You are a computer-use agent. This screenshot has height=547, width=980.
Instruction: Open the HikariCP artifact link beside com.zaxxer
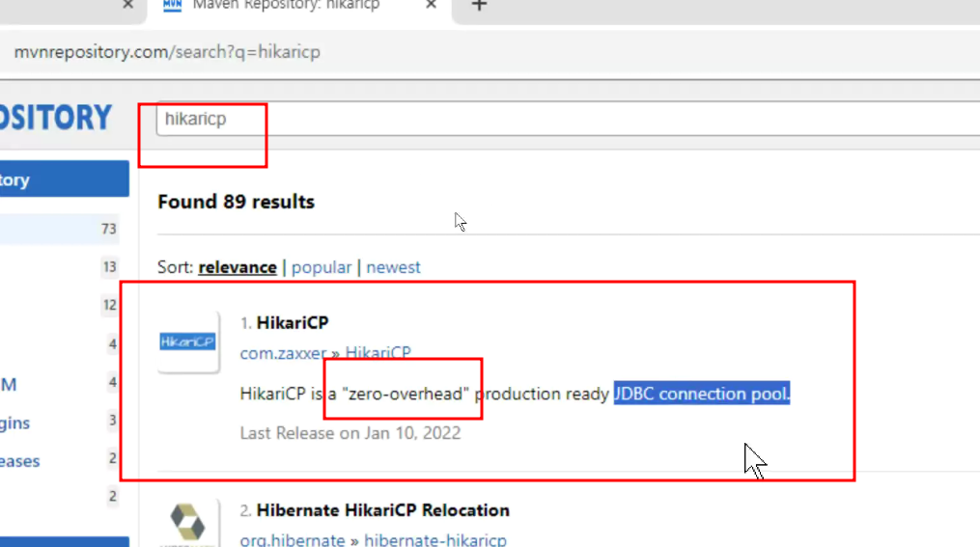coord(378,353)
